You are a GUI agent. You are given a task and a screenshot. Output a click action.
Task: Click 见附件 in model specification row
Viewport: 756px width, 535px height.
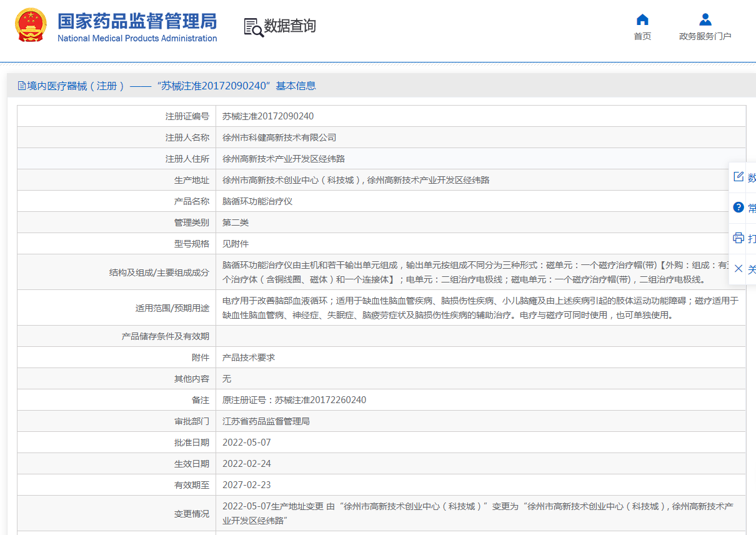coord(236,244)
